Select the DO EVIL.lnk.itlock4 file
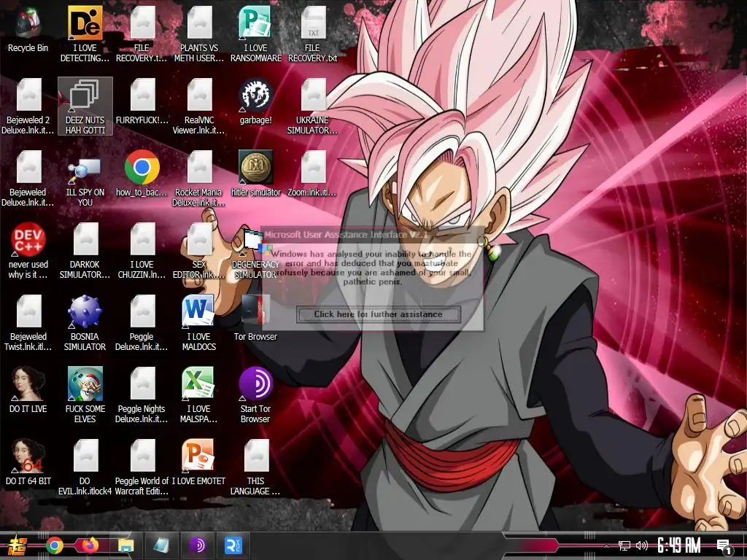The image size is (747, 560). (85, 467)
